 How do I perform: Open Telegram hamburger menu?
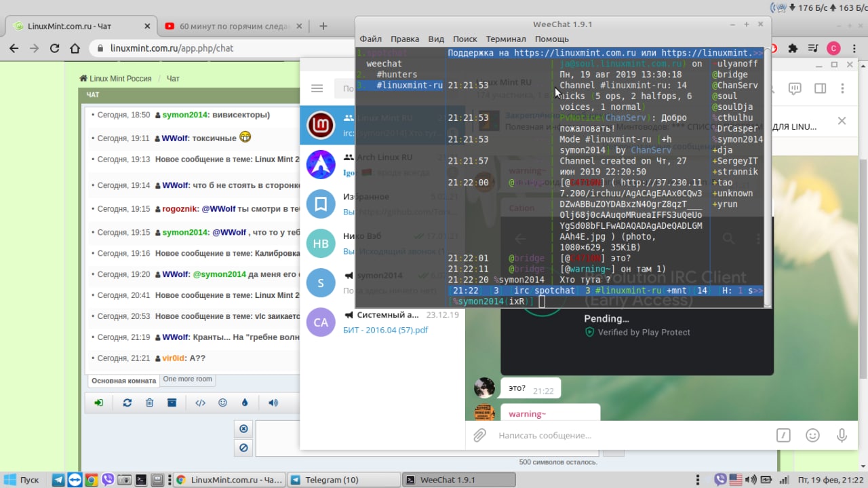(x=317, y=88)
